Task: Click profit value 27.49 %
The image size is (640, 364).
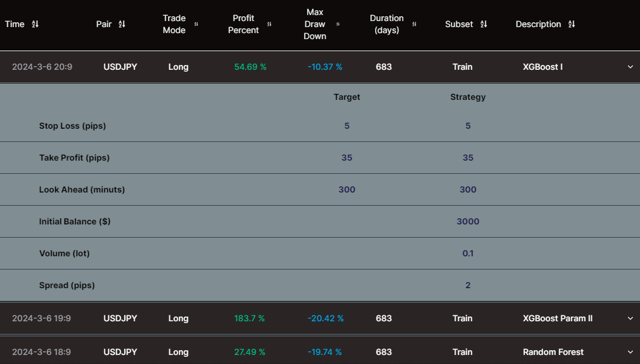Action: click(250, 352)
